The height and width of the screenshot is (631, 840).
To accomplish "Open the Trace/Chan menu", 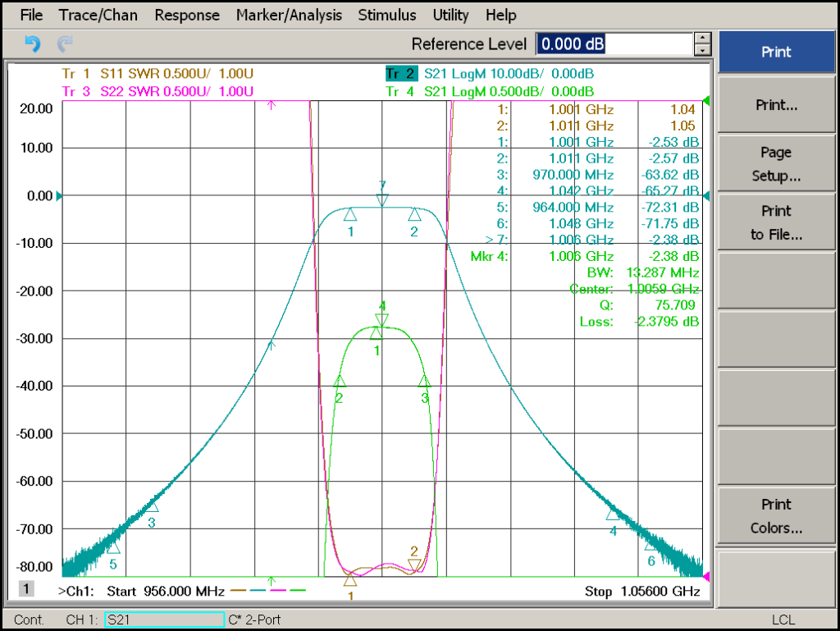I will point(98,15).
